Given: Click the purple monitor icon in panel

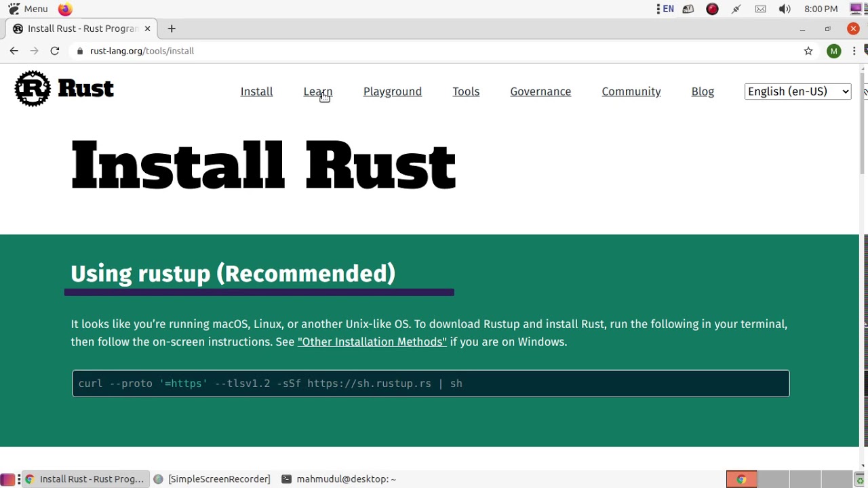Looking at the screenshot, I should pos(856,9).
